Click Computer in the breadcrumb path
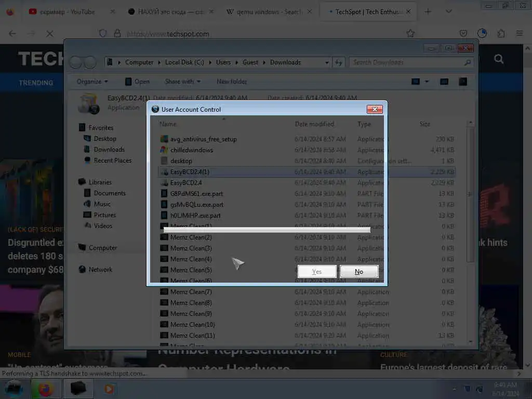 (139, 62)
